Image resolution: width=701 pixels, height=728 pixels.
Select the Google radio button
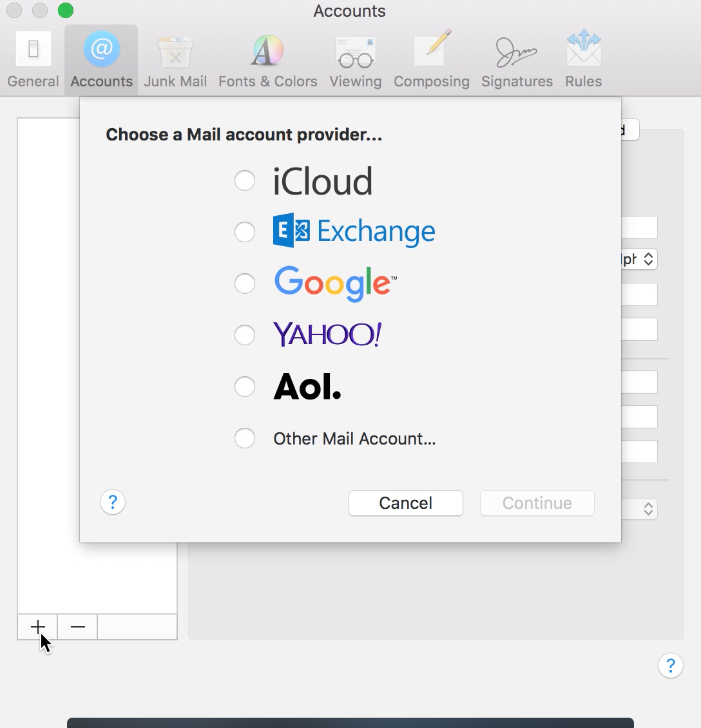[245, 283]
